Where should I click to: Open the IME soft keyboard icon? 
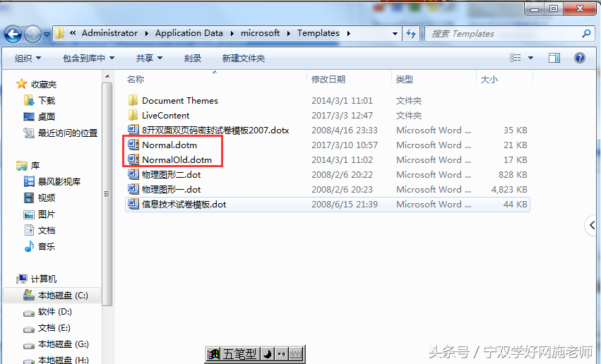(295, 354)
